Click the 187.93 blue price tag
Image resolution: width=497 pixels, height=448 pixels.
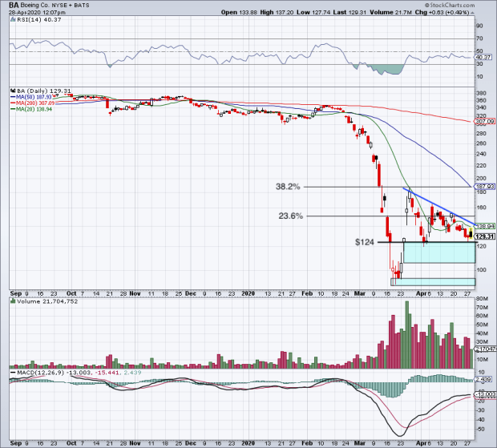click(484, 186)
